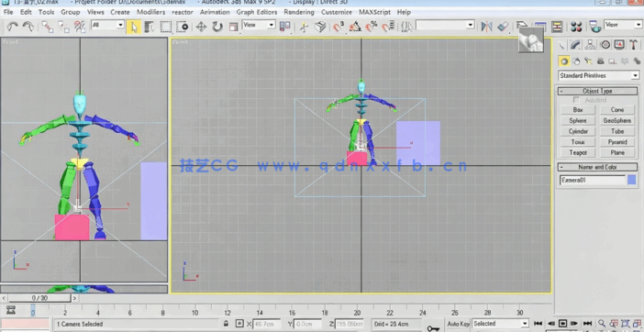This screenshot has width=644, height=332.
Task: Click the Teapot primitive button
Action: click(578, 152)
